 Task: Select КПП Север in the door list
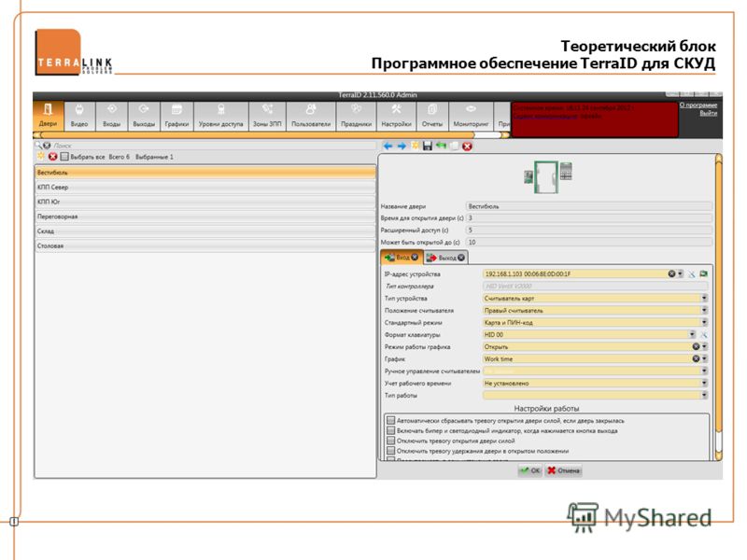[x=205, y=188]
